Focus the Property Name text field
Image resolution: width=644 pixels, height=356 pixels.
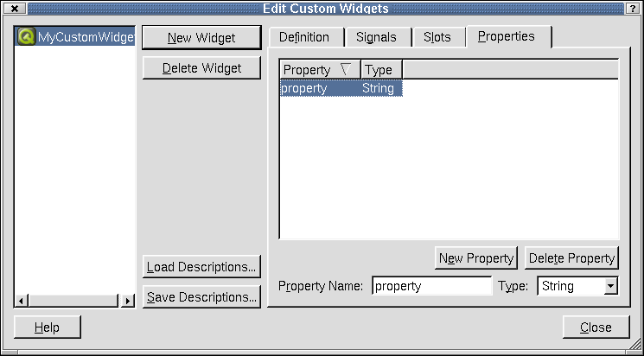tap(431, 286)
